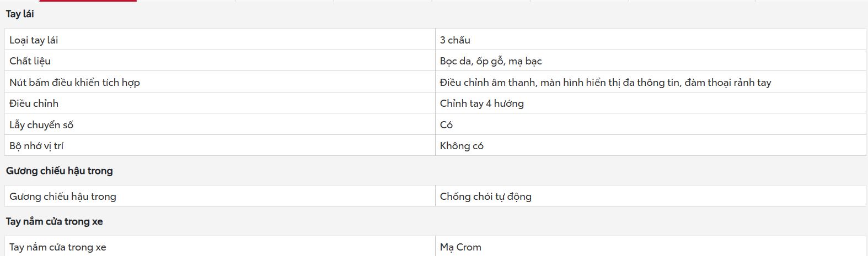Select the 'Bộ nhớ vị trí' row label
The image size is (868, 256).
(36, 146)
